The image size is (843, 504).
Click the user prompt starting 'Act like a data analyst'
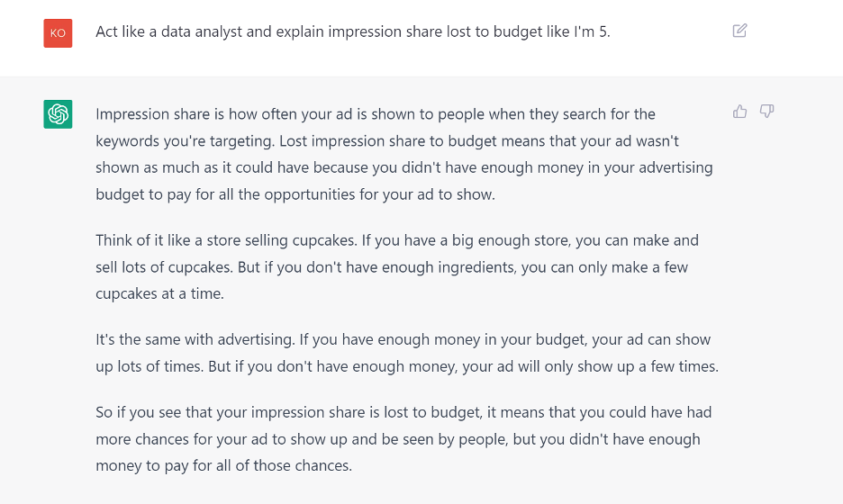(x=353, y=31)
